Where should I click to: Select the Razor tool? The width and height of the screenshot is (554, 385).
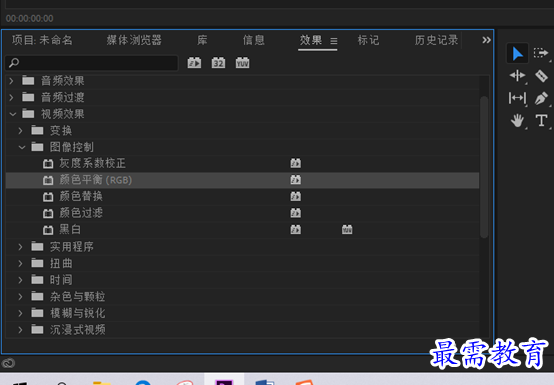541,76
